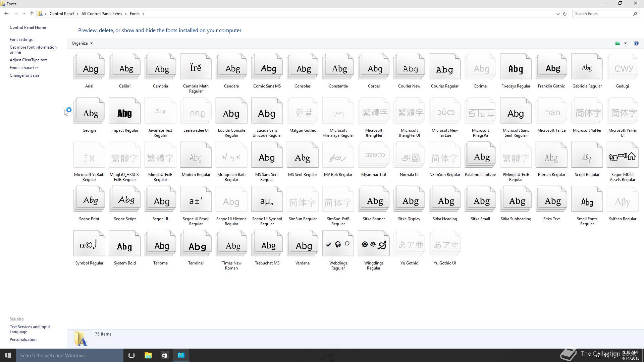Expand the address bar history dropdown
Image resolution: width=644 pixels, height=362 pixels.
coord(558,14)
